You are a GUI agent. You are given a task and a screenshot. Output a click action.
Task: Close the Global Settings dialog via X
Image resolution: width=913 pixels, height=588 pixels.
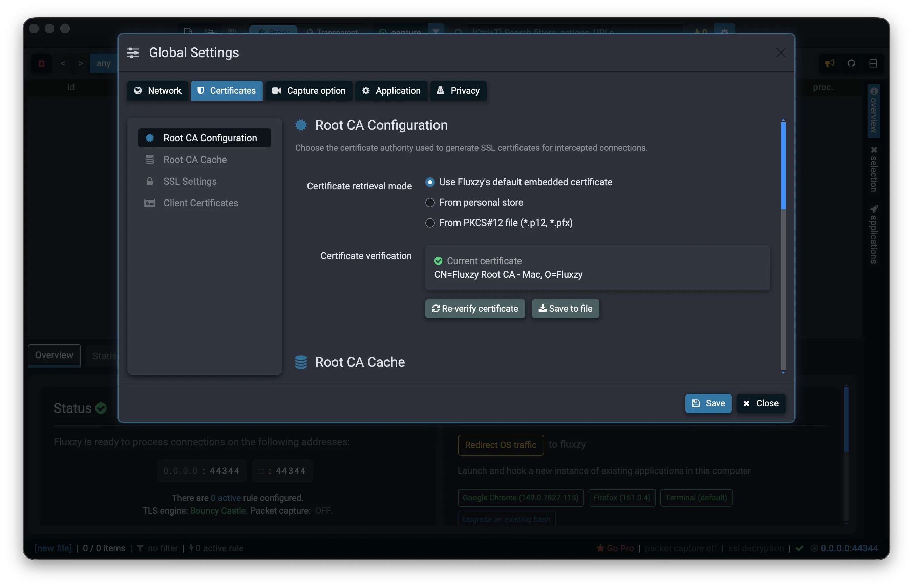(780, 53)
